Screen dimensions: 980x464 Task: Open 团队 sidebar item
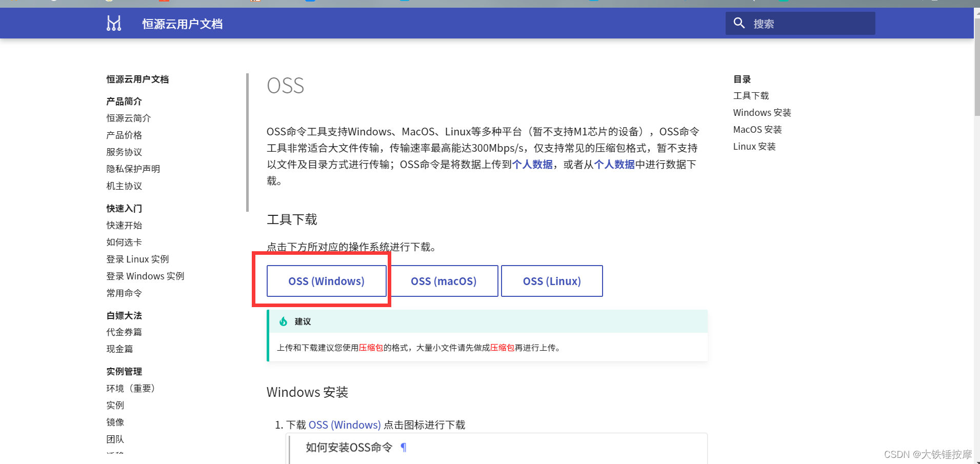click(115, 439)
